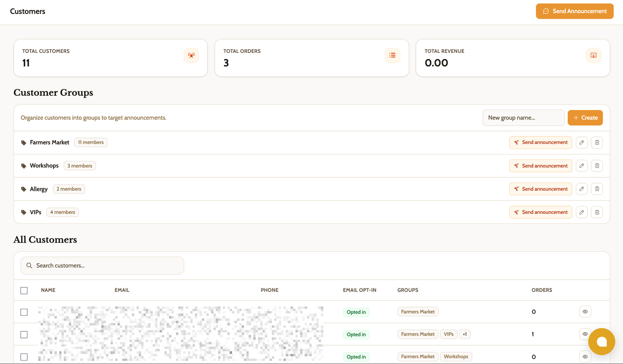Image resolution: width=623 pixels, height=364 pixels.
Task: Edit the VIPs group with pencil icon
Action: pyautogui.click(x=582, y=212)
